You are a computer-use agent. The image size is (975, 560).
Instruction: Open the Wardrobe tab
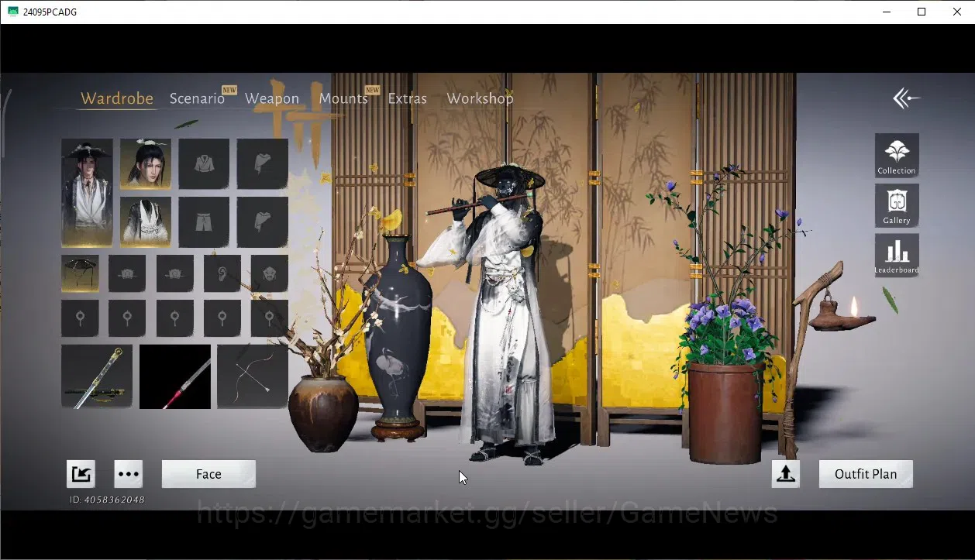coord(117,98)
